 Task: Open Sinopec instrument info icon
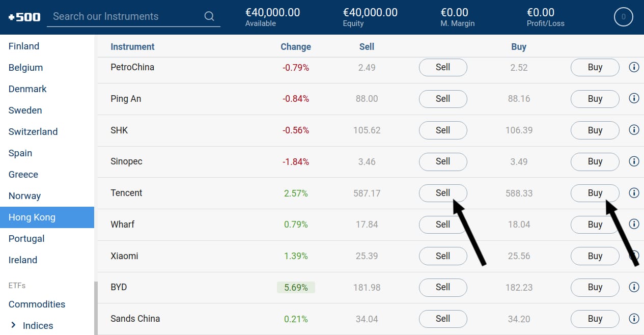click(x=634, y=161)
